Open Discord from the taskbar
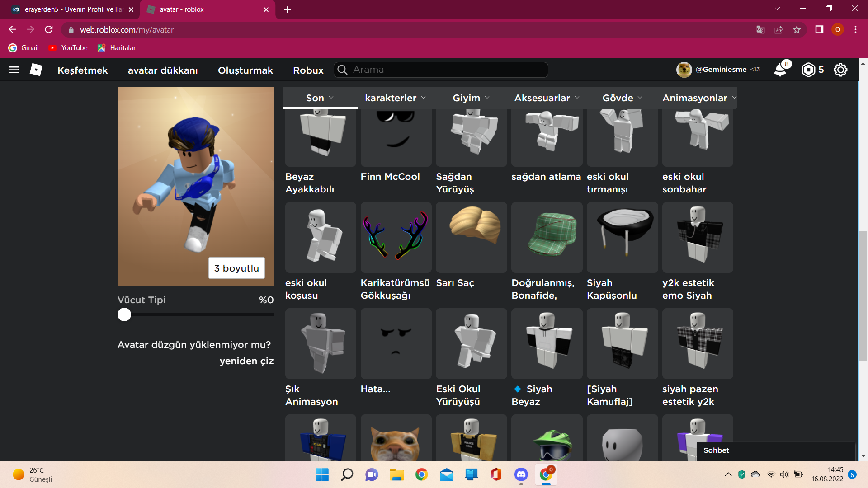 click(x=521, y=474)
